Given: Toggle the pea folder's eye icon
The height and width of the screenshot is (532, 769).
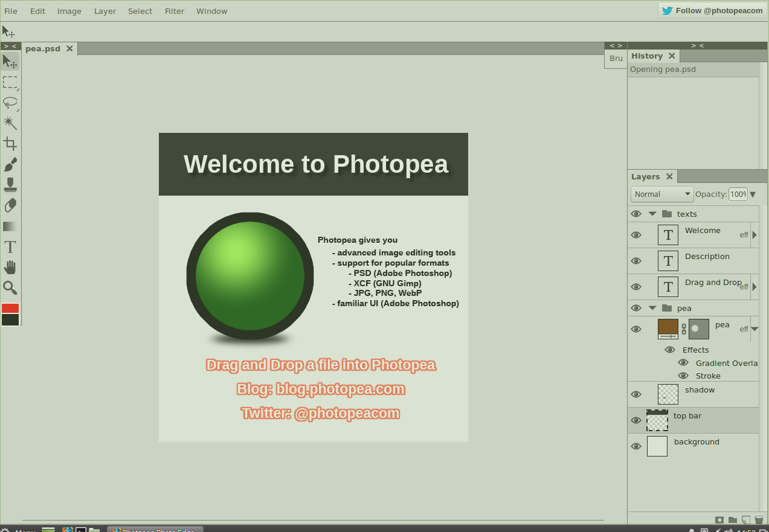Looking at the screenshot, I should pos(636,308).
